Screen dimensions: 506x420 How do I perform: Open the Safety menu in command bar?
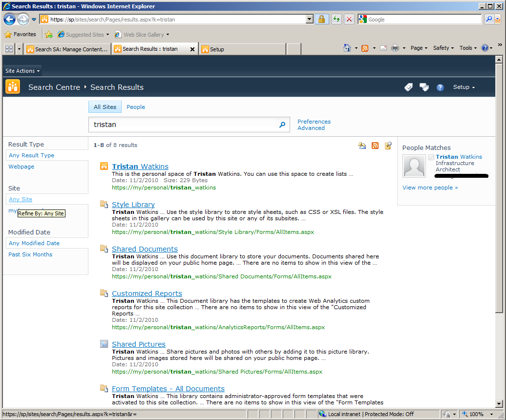443,48
